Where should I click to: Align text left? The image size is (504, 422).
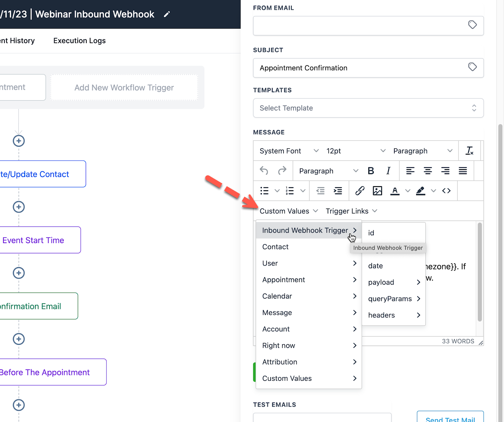pyautogui.click(x=410, y=171)
